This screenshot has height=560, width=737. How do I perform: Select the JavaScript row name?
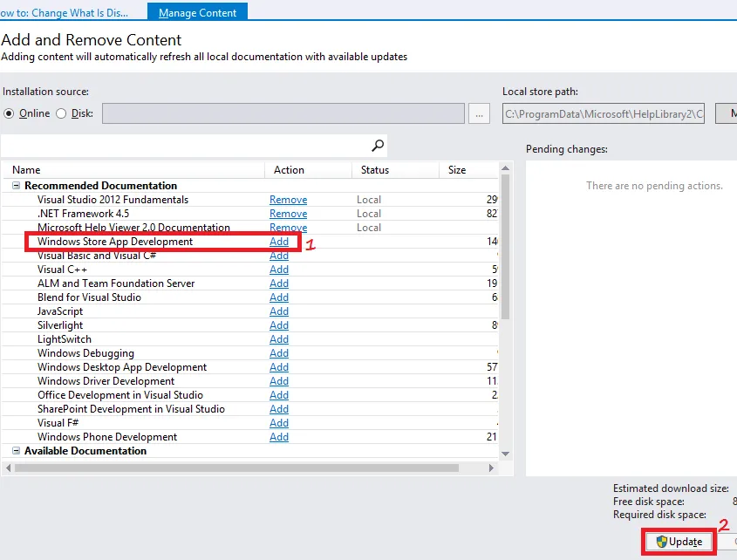click(60, 311)
